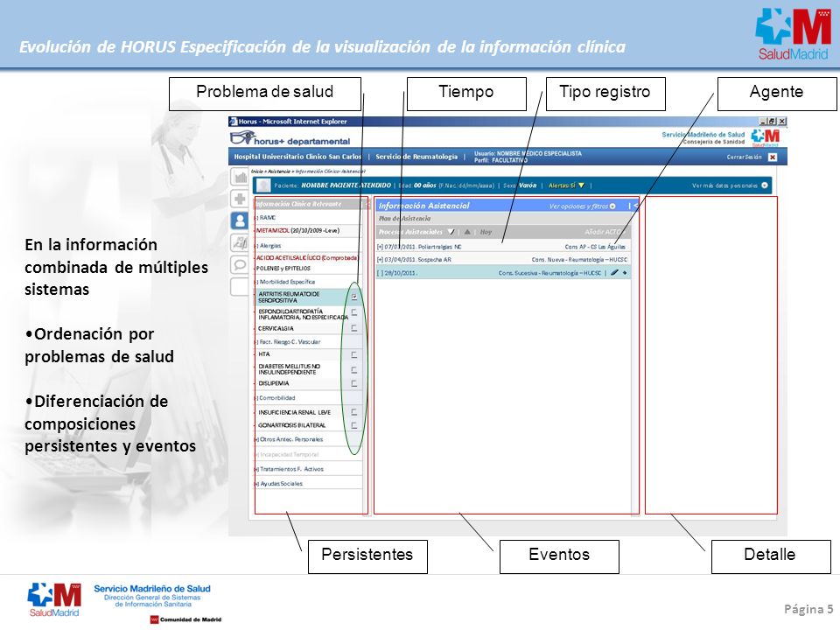840x630 pixels.
Task: Collapse Fact. Riesgo C. Vascular section
Action: [x=257, y=342]
